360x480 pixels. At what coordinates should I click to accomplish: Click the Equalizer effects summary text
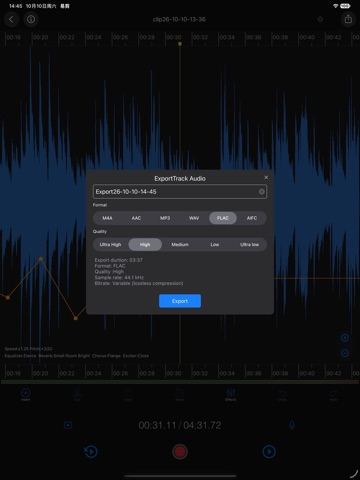(x=77, y=356)
